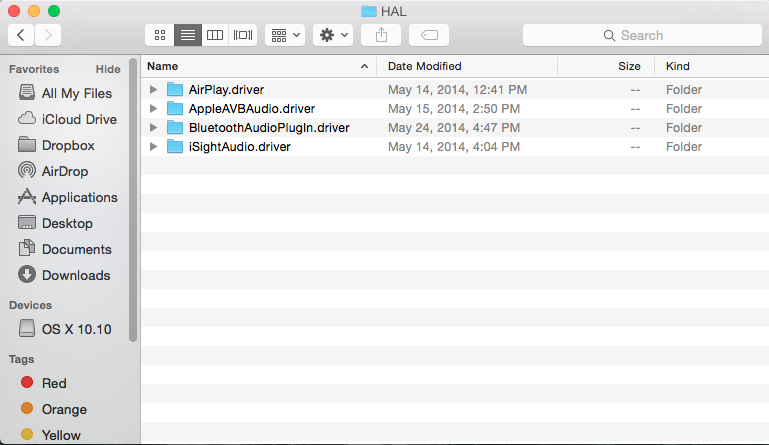
Task: Open Documents in sidebar
Action: click(65, 249)
